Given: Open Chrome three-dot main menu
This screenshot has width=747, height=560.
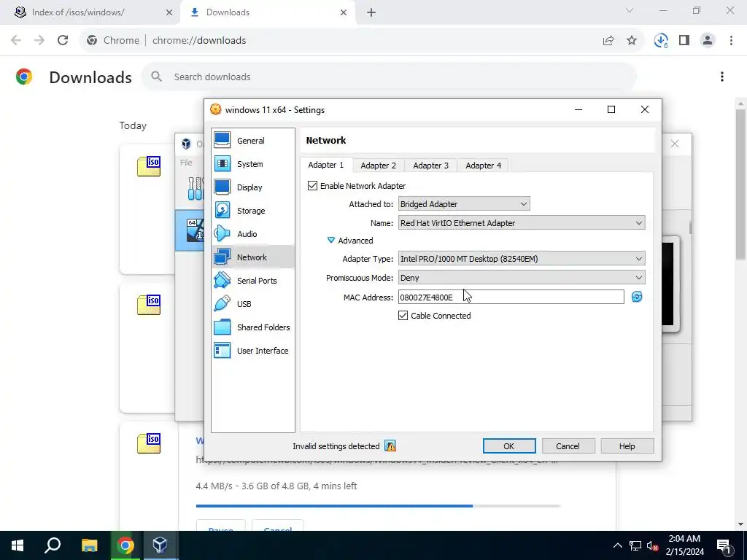Looking at the screenshot, I should point(731,41).
